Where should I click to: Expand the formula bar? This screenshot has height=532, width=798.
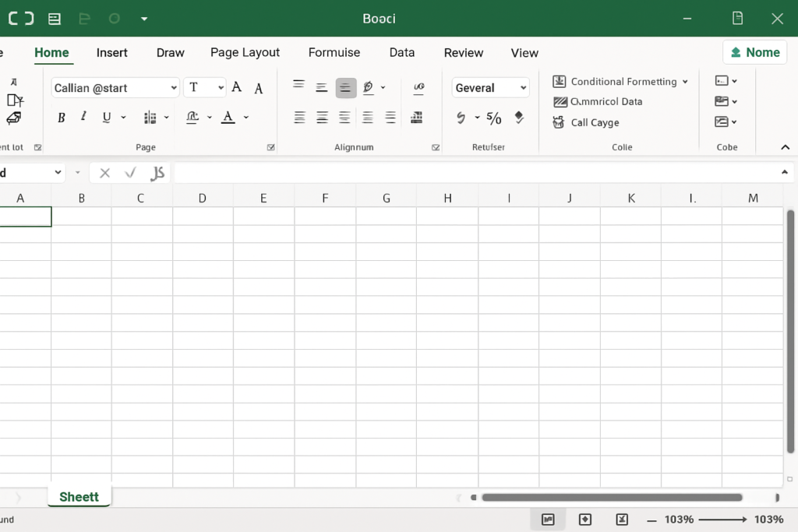[x=784, y=173]
